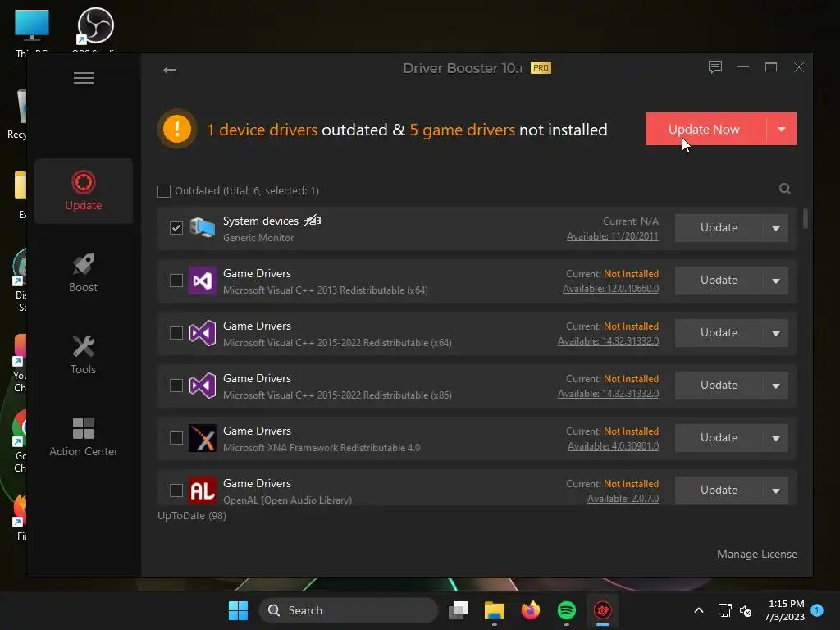Select the Update sidebar tab

tap(84, 190)
